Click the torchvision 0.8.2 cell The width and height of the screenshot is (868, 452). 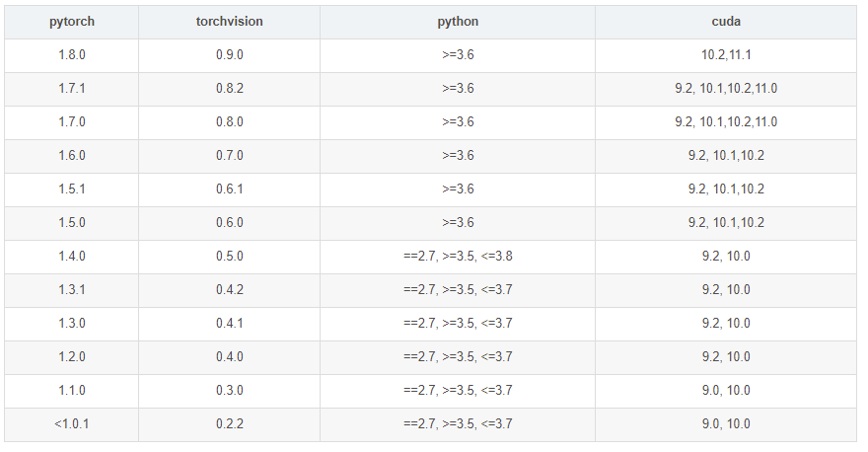(229, 89)
